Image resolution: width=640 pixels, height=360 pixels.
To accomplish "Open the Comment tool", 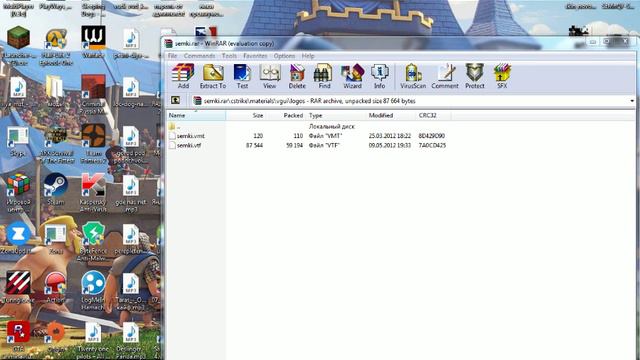I will [x=445, y=76].
